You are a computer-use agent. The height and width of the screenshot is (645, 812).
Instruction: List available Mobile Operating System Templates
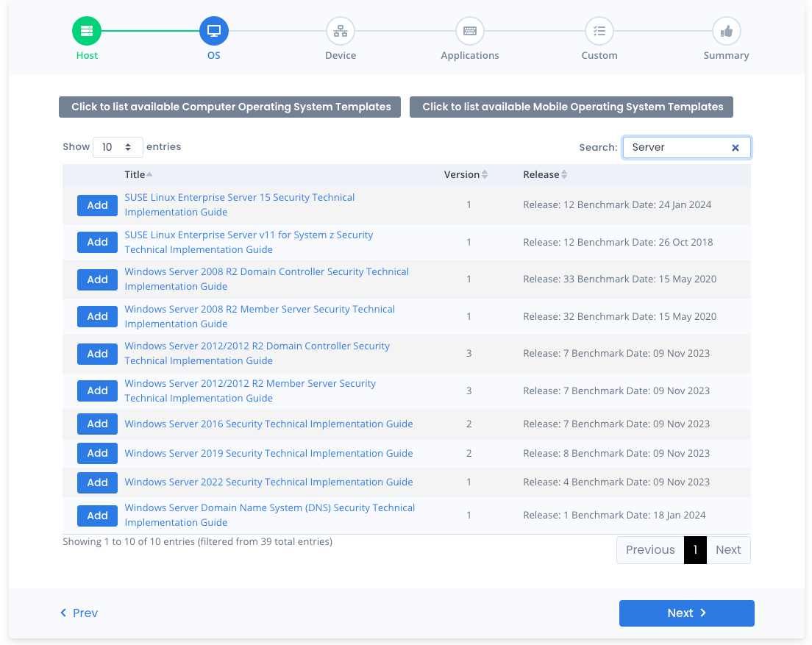click(x=571, y=107)
